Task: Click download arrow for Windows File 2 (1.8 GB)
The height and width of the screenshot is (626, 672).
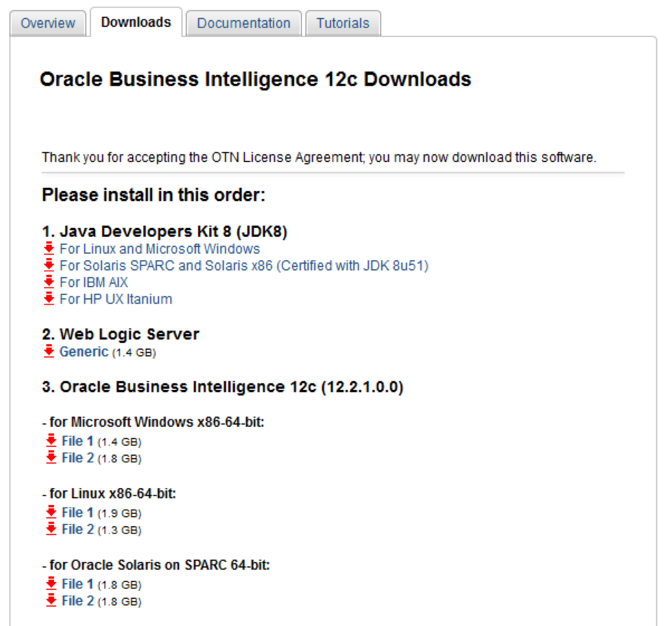Action: pyautogui.click(x=51, y=457)
